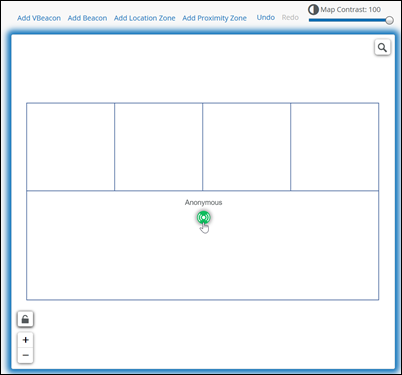Choose Add Location Zone option
402x375 pixels.
click(145, 18)
